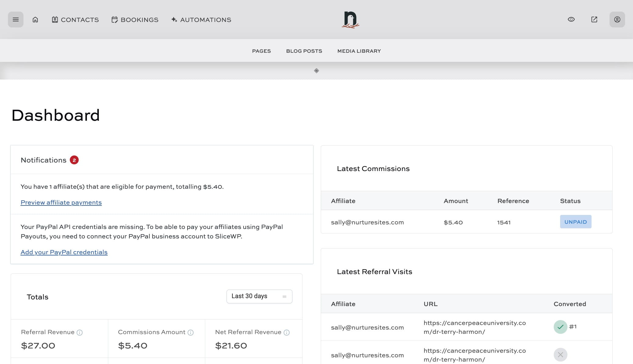Open the Automations menu
This screenshot has width=633, height=364.
[x=201, y=20]
